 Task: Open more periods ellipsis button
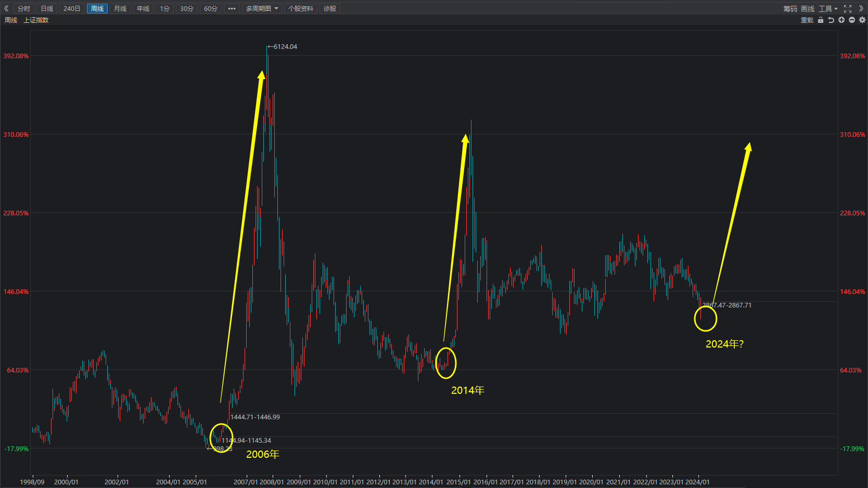(232, 9)
